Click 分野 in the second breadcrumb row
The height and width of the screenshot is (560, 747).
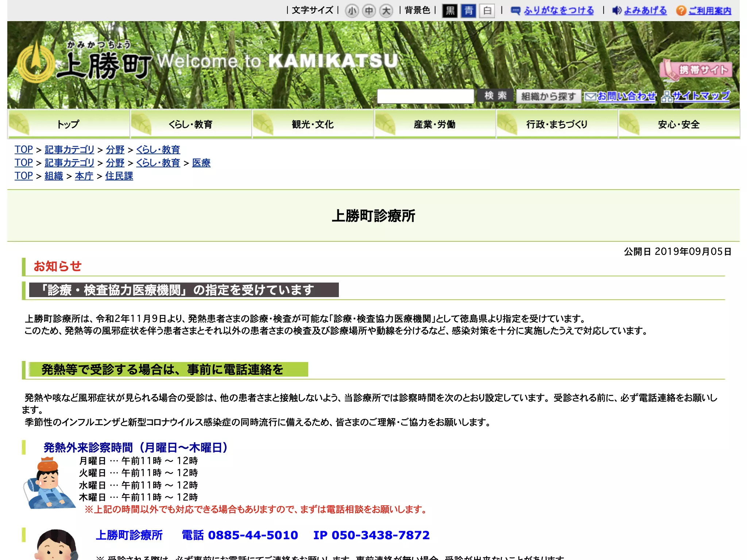pos(115,163)
